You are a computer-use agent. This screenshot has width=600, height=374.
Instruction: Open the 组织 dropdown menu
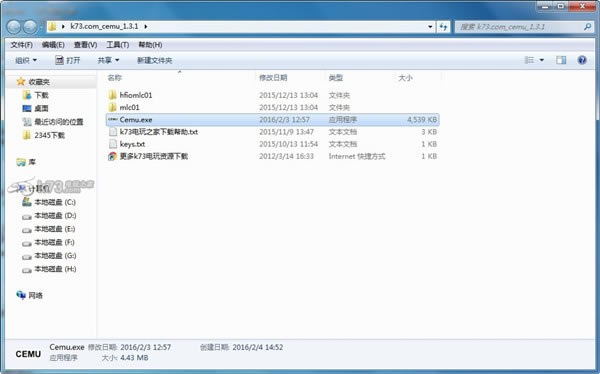click(26, 60)
